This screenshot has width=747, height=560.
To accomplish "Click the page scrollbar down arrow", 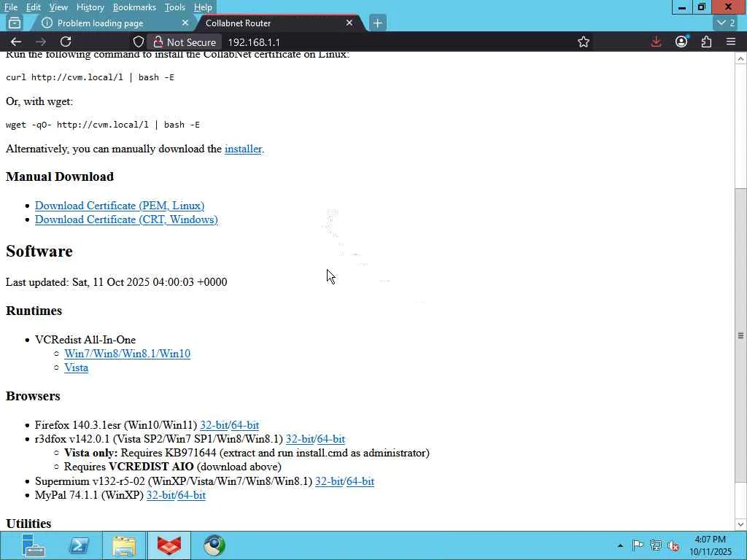I will point(740,524).
